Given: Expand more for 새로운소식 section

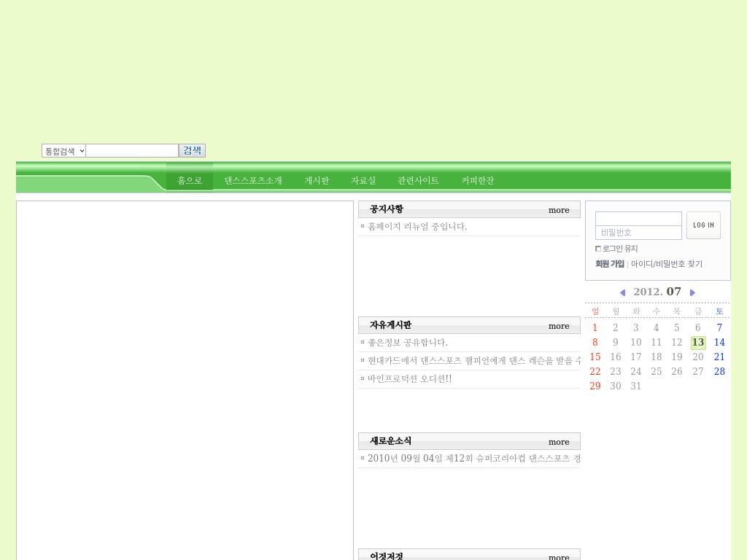Looking at the screenshot, I should 559,442.
